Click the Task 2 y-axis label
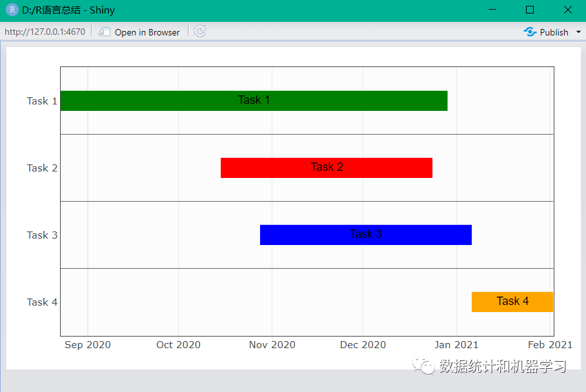The width and height of the screenshot is (586, 392). coord(42,168)
